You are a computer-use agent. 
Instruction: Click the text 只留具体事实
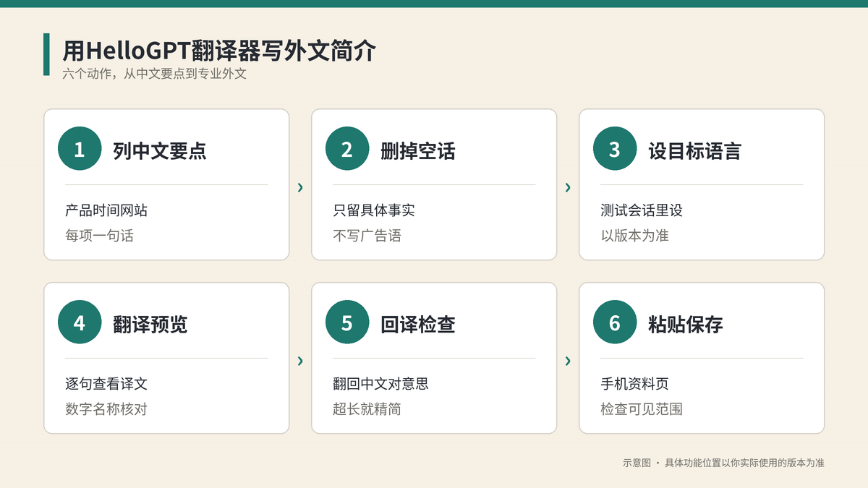pos(374,210)
